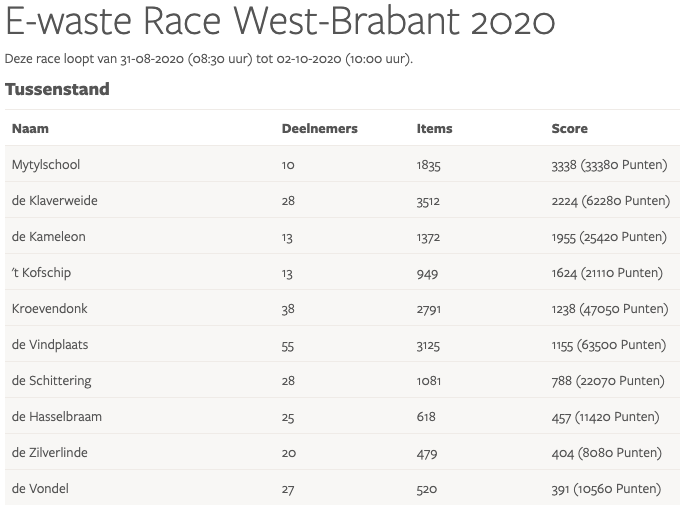Select de Kameleon school name

click(x=48, y=237)
